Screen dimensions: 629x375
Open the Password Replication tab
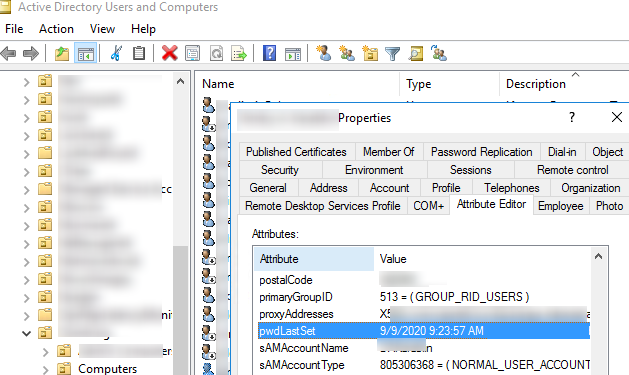point(482,152)
